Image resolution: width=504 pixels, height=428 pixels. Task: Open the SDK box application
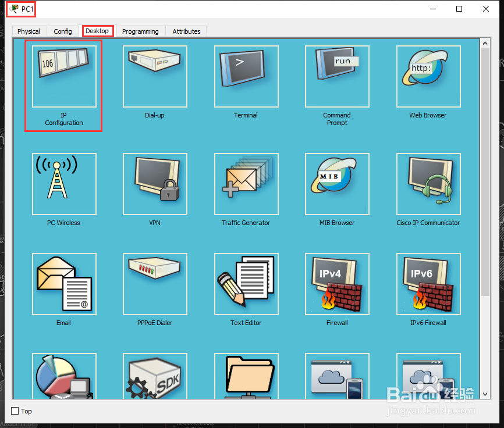pos(155,376)
